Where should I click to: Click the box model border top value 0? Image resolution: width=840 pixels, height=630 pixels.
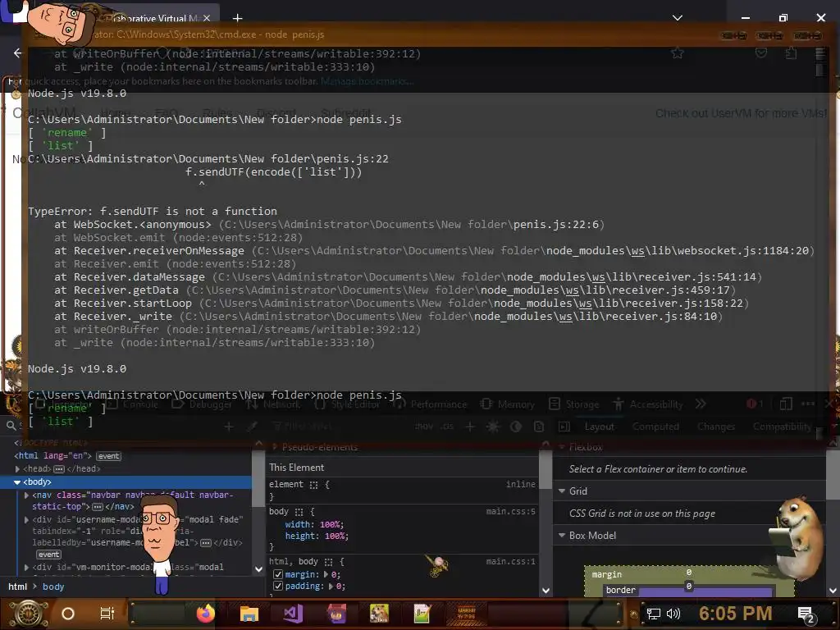(x=689, y=586)
